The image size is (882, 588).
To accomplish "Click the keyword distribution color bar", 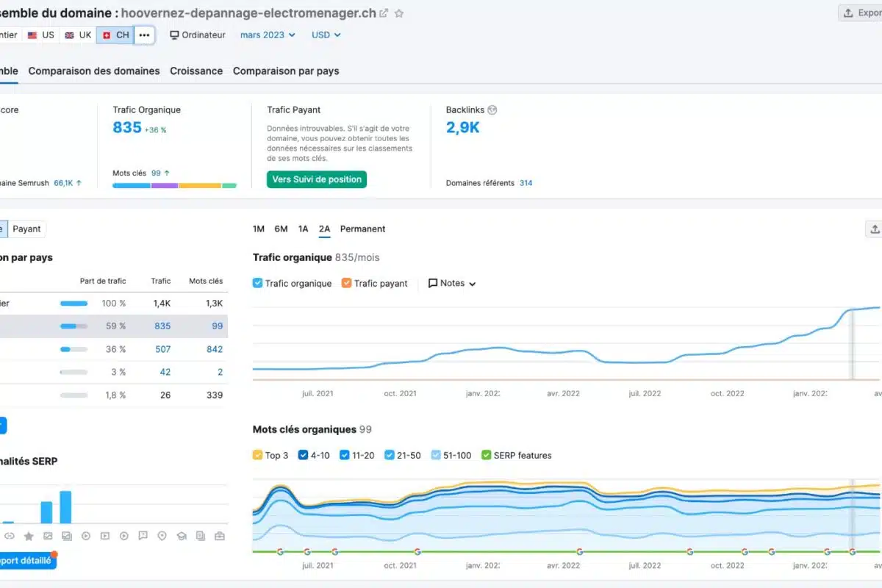I will (174, 186).
